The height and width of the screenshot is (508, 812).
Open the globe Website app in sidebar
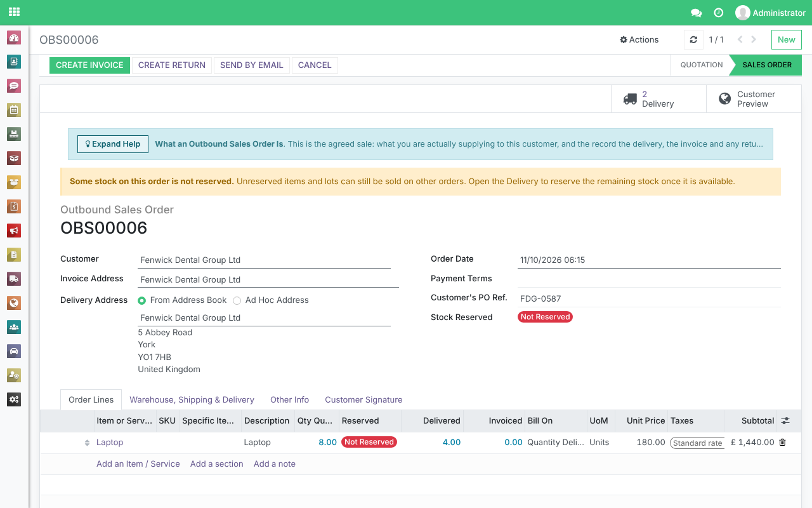click(14, 303)
